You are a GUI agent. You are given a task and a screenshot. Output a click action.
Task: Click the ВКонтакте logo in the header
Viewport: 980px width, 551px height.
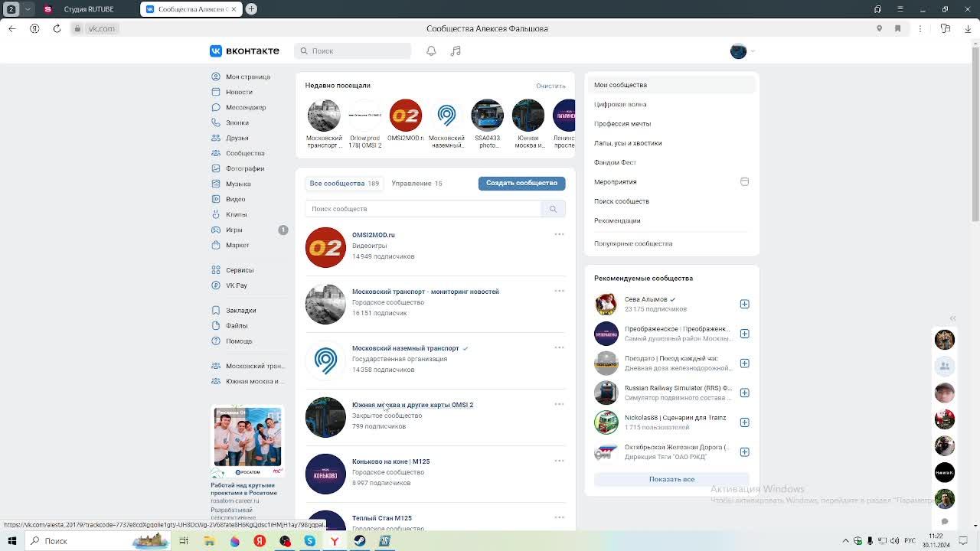click(245, 51)
